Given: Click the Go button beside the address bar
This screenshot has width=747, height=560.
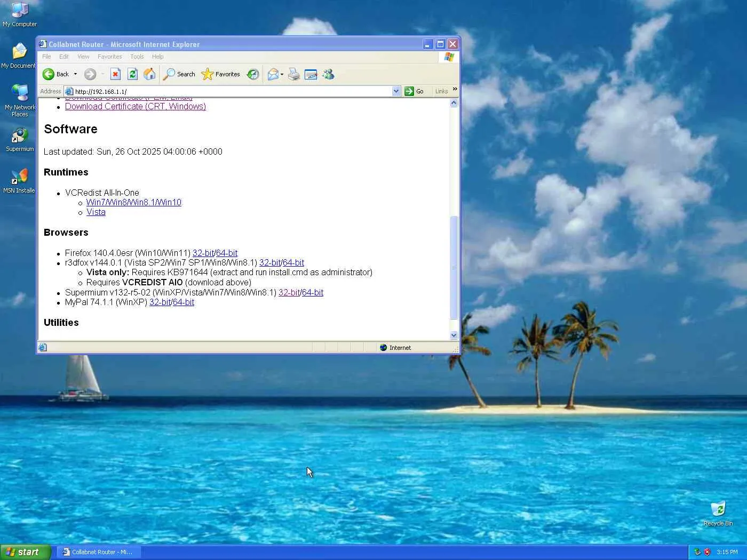Looking at the screenshot, I should pyautogui.click(x=414, y=91).
